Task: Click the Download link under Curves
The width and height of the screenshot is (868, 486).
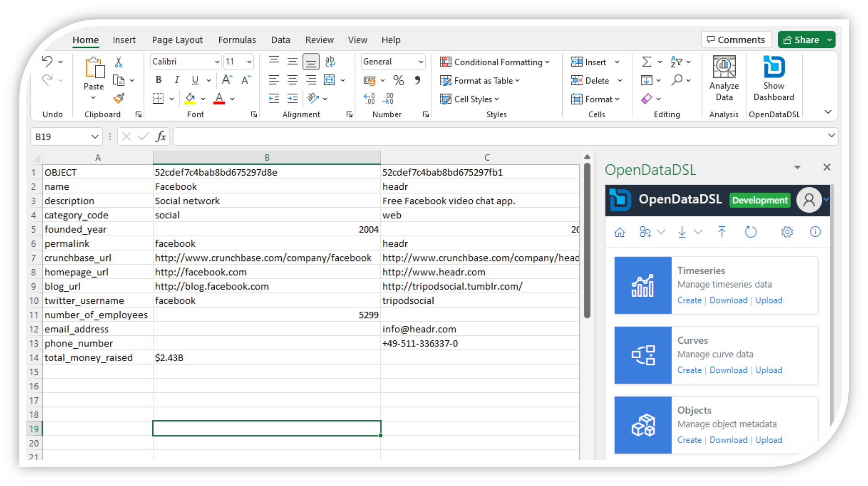Action: [728, 370]
